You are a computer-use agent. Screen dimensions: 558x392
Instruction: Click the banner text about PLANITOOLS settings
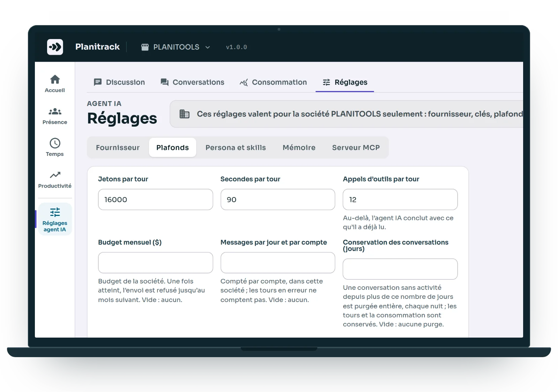(360, 114)
